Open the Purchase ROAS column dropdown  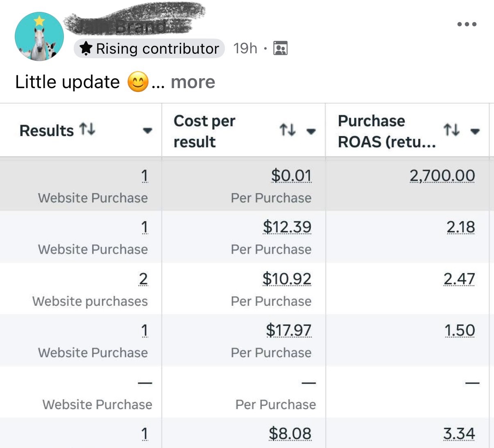click(x=475, y=131)
